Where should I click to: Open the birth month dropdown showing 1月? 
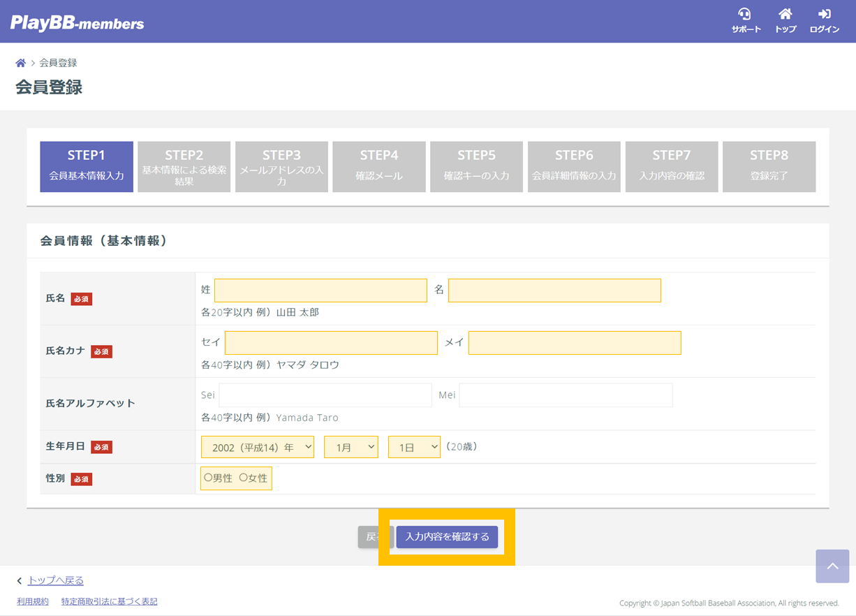click(351, 446)
